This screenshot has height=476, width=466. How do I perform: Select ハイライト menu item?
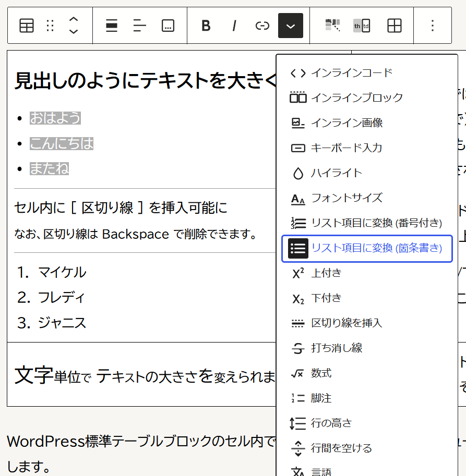pos(367,173)
